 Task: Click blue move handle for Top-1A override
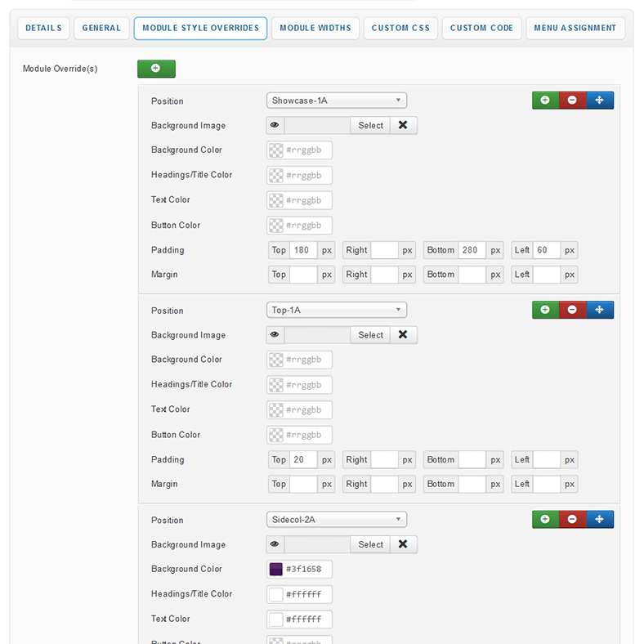click(x=600, y=310)
